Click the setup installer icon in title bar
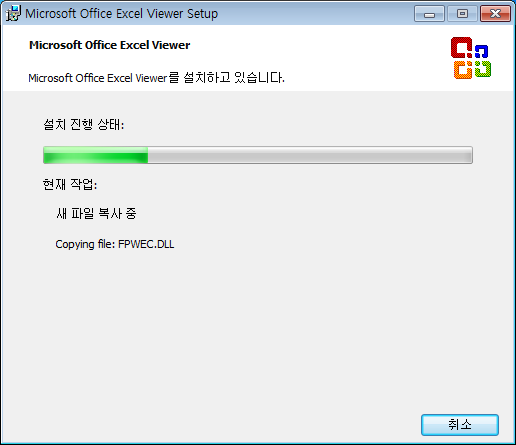Screen dimensions: 516x445 [x=13, y=13]
